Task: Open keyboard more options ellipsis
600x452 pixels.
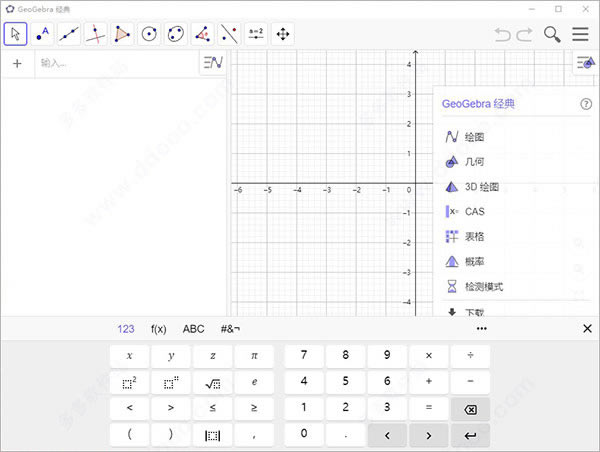Action: click(x=481, y=328)
